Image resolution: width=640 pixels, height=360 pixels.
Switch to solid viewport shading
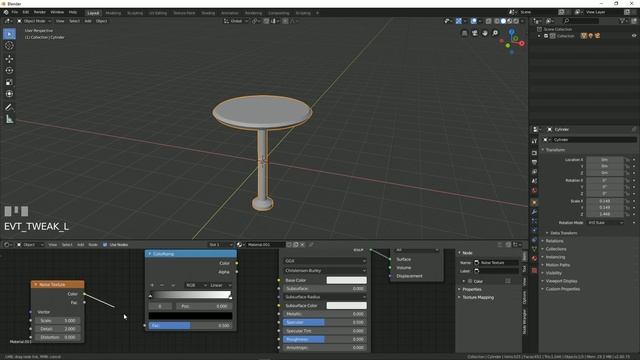pos(503,21)
